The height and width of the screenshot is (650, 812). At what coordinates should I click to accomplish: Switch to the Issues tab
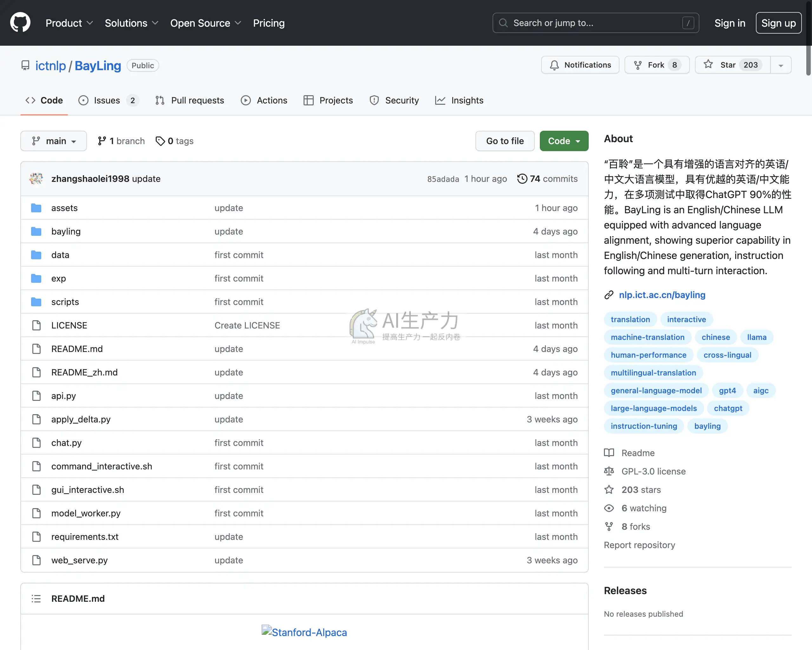click(108, 100)
